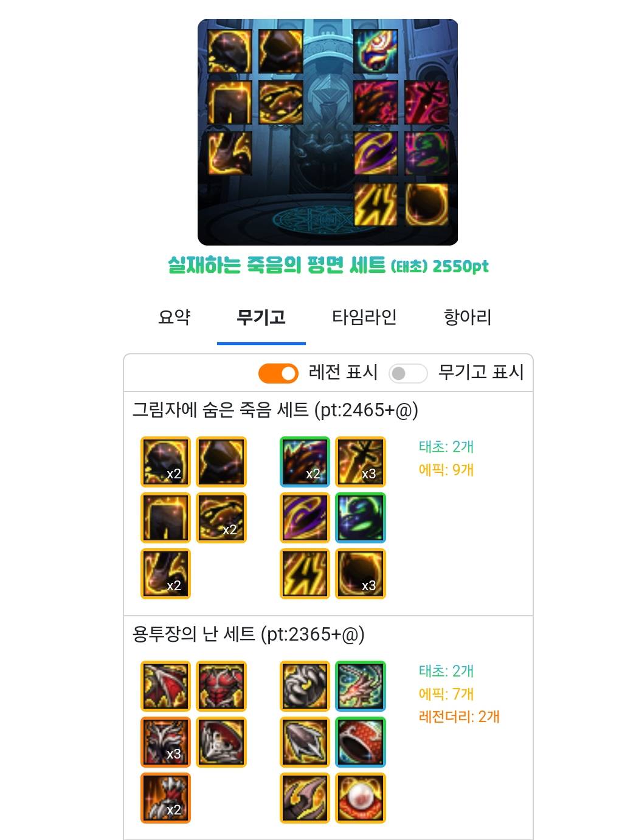Screen dimensions: 636x840
Task: Go to the 항아리 tab
Action: tap(468, 317)
